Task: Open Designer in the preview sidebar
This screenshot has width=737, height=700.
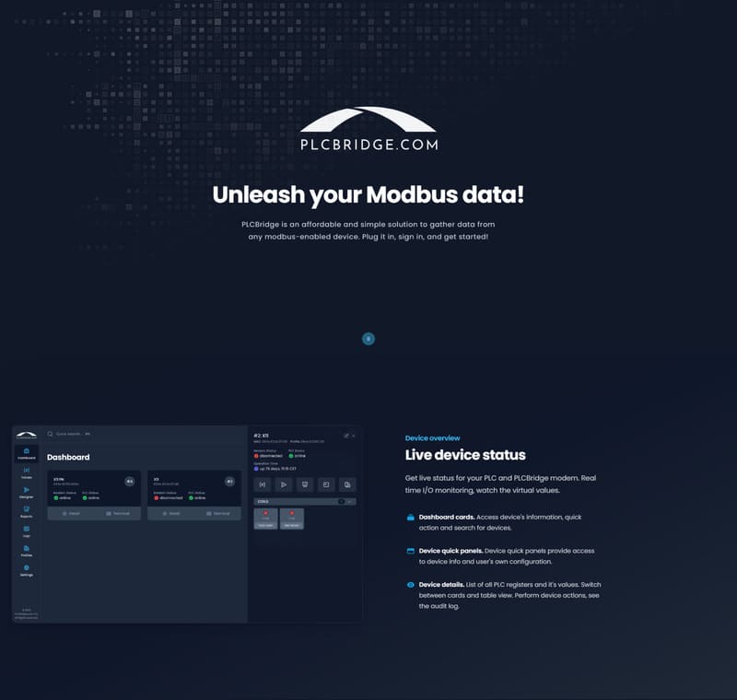Action: click(x=27, y=493)
